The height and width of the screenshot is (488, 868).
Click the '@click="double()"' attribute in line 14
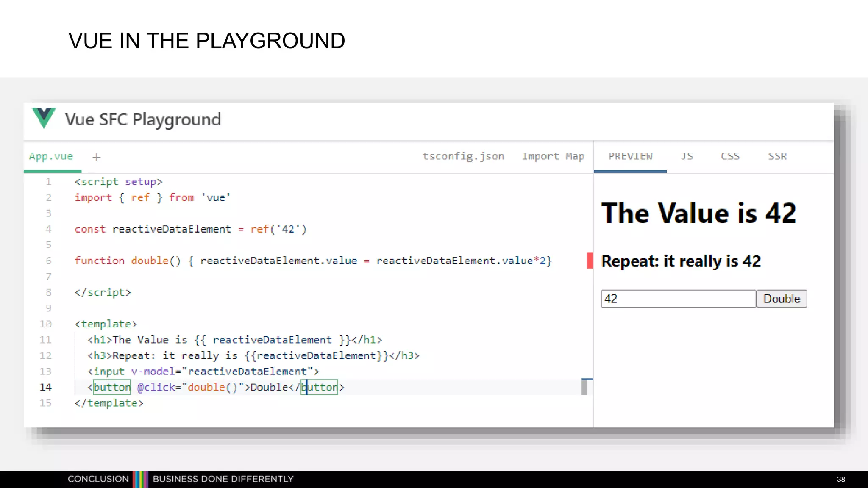click(190, 387)
